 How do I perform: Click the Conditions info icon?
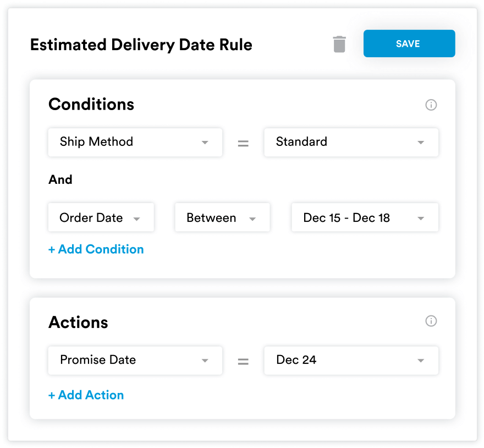coord(431,105)
